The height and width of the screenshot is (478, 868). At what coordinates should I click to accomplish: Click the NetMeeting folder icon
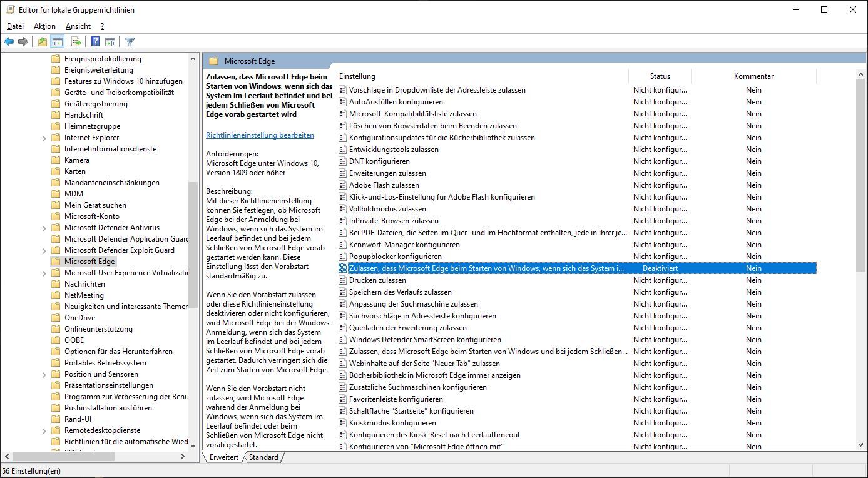[x=56, y=295]
